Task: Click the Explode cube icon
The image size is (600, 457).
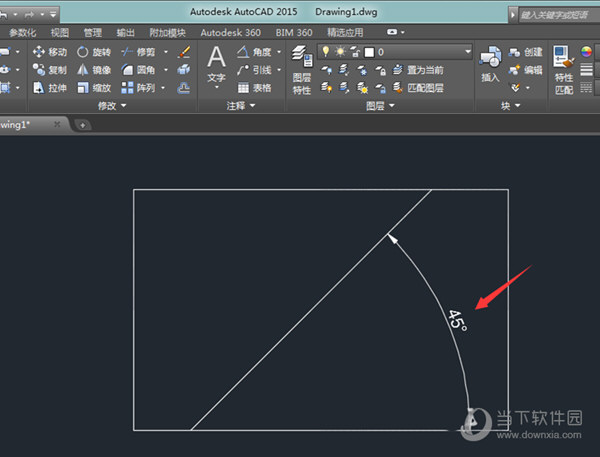Action: 184,70
